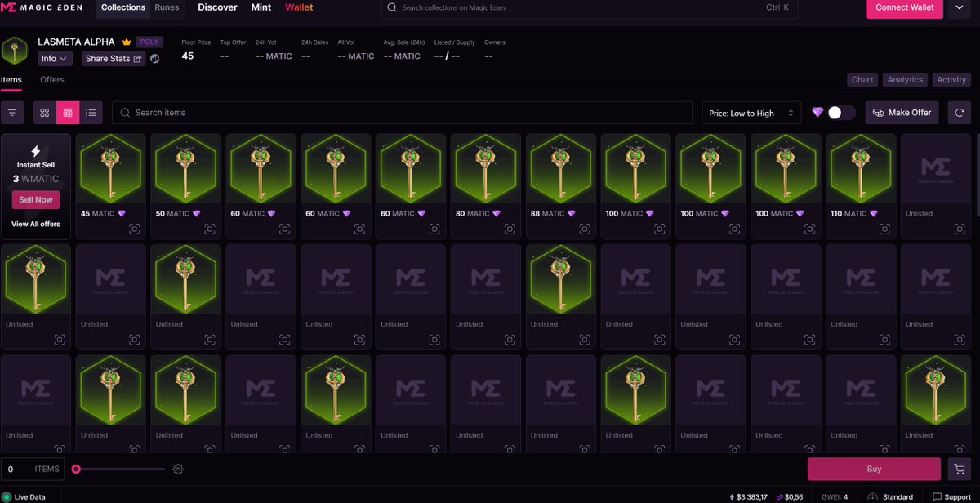The image size is (980, 503).
Task: Focus the Search collections on Magic Eden field
Action: (590, 7)
